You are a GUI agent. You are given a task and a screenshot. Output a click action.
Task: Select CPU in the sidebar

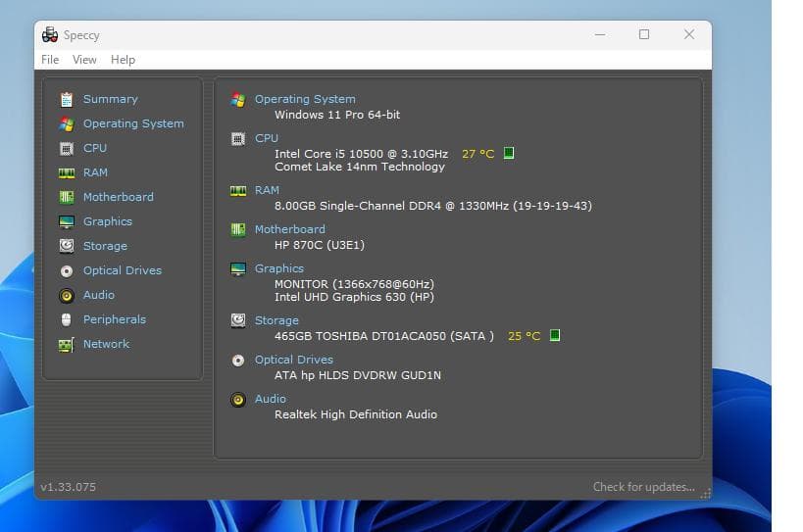95,148
